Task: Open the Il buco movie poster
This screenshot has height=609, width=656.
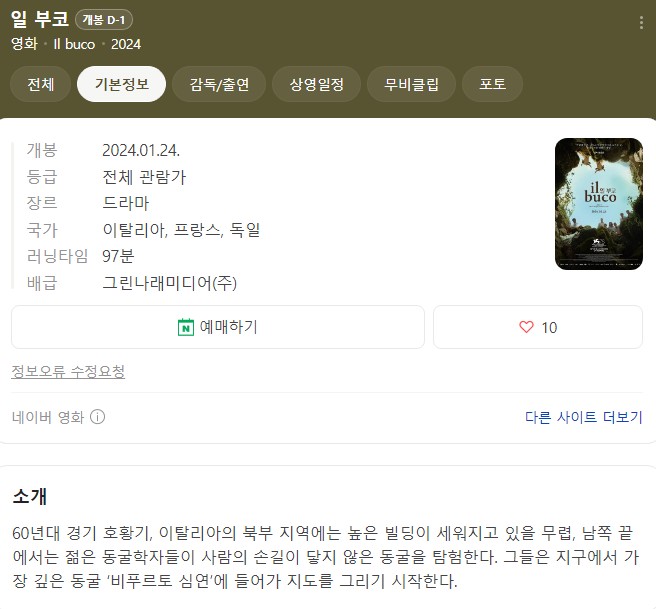Action: click(599, 204)
